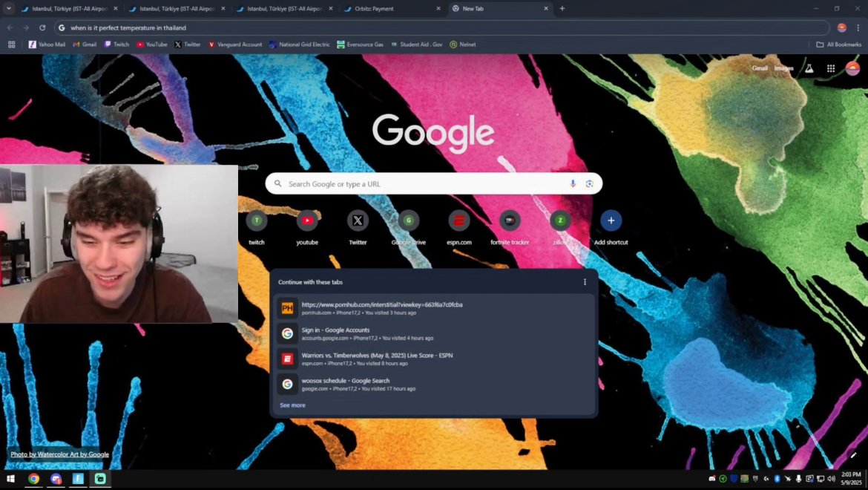
Task: Click the Photo by Watercolor Art by Google link
Action: click(60, 454)
